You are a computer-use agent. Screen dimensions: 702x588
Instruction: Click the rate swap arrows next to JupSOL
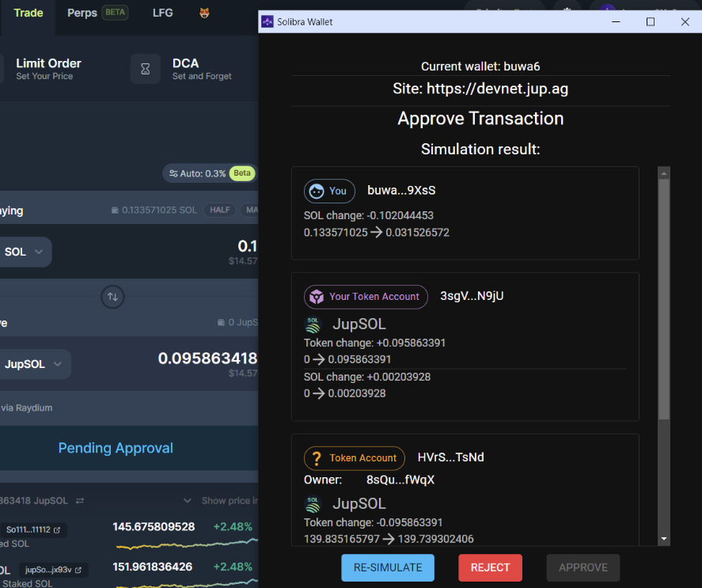[80, 501]
